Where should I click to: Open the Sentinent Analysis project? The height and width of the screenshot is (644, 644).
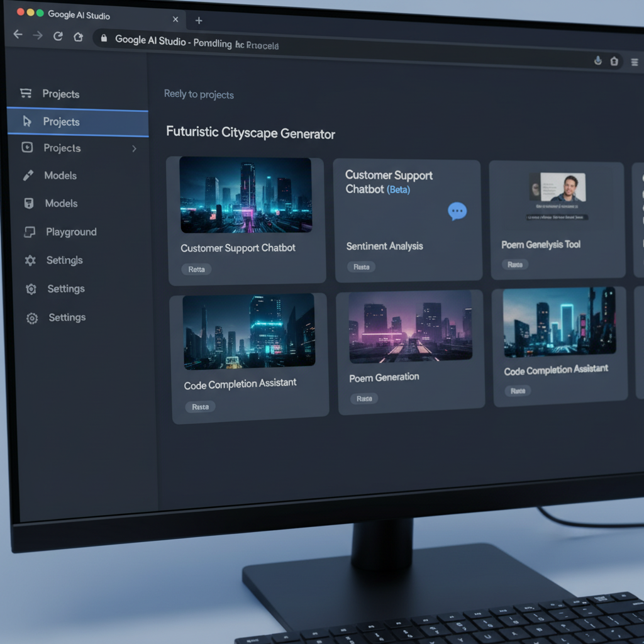click(384, 246)
